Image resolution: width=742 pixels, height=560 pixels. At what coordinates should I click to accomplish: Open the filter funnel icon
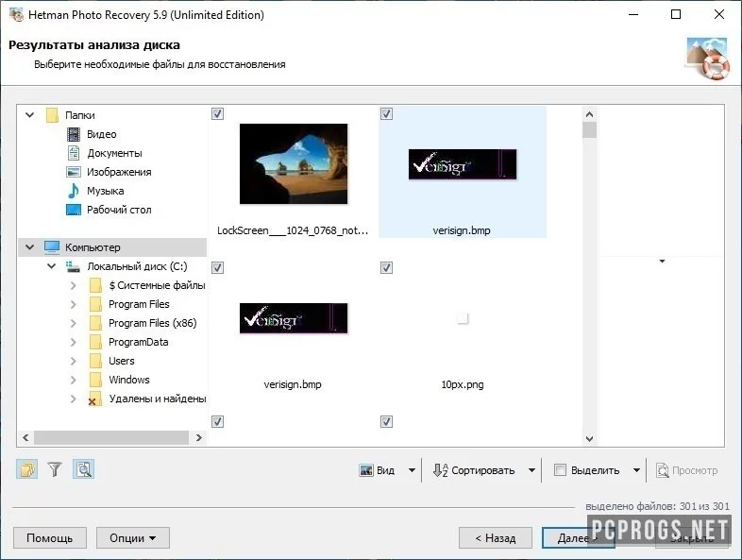click(55, 469)
